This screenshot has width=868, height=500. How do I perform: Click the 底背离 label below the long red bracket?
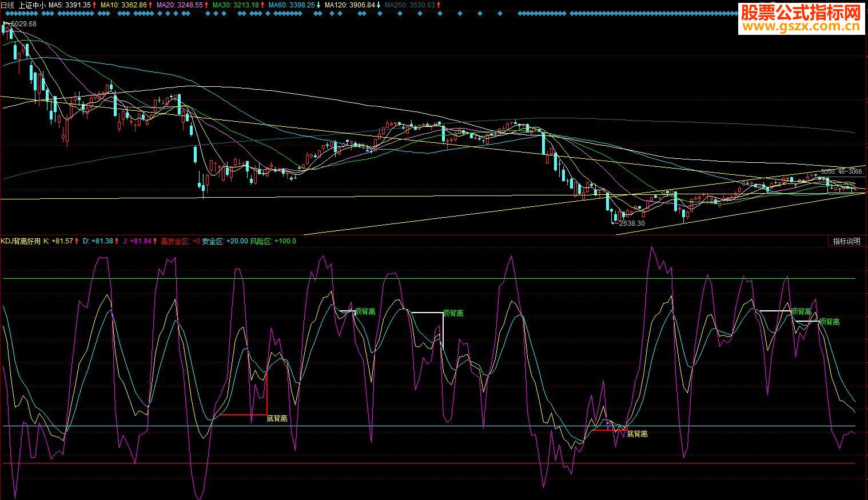point(277,419)
